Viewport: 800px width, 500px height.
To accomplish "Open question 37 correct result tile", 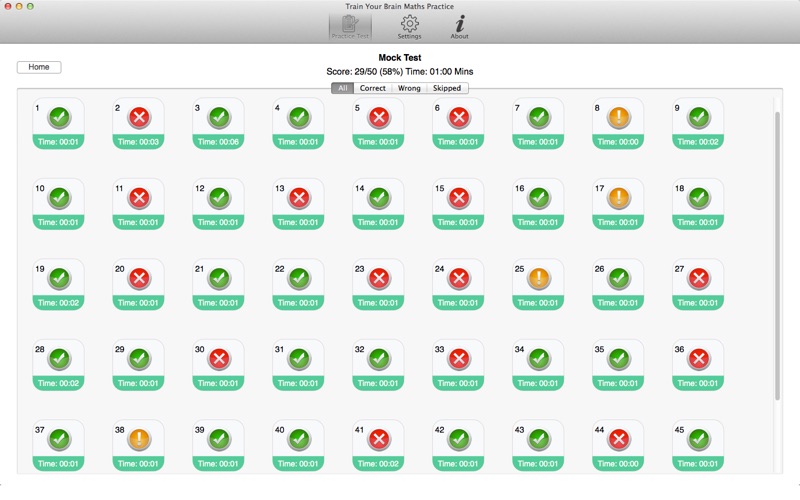I will coord(58,445).
